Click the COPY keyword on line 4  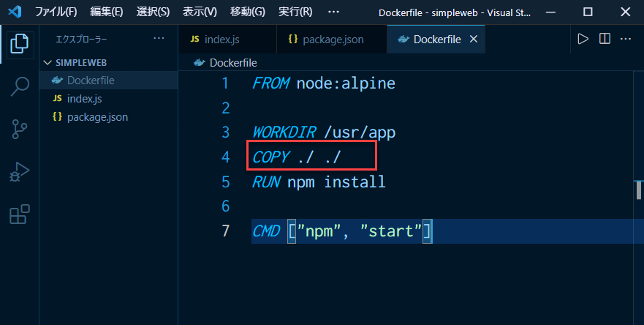point(271,157)
